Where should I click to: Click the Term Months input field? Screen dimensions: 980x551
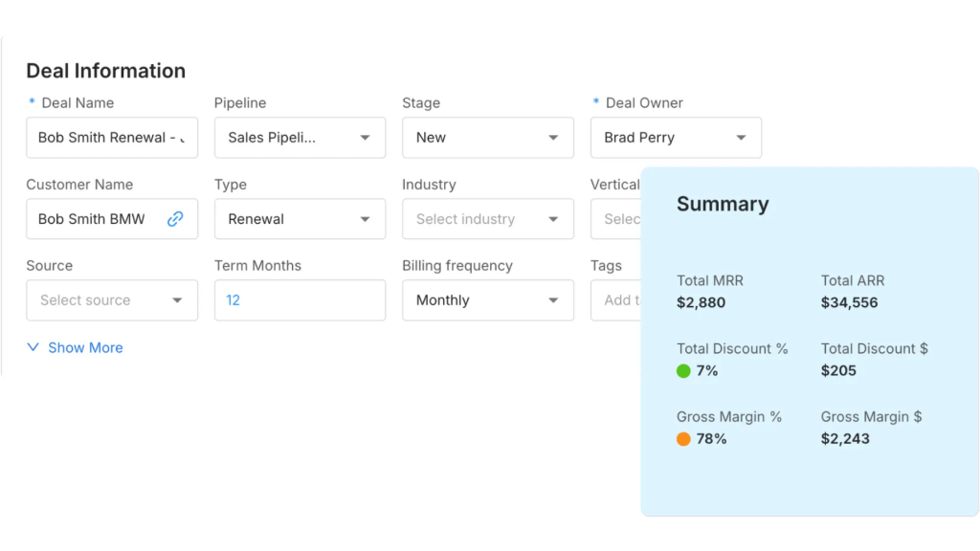point(300,300)
